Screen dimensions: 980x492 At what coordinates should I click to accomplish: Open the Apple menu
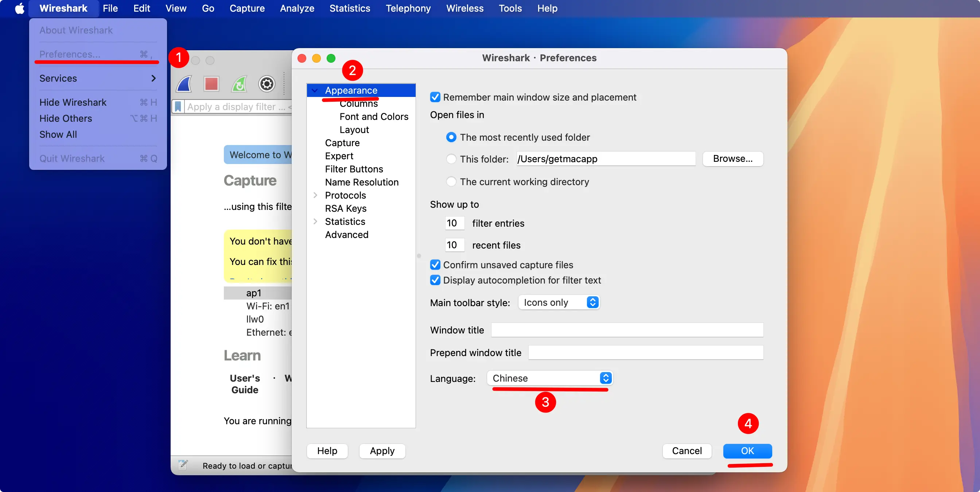(x=19, y=8)
